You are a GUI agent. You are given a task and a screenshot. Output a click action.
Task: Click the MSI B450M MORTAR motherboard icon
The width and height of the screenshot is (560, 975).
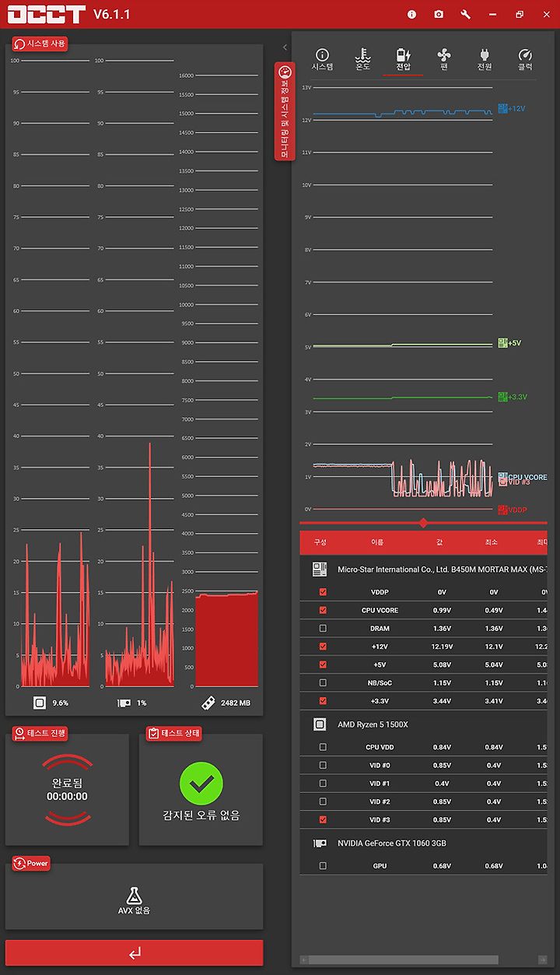click(319, 570)
